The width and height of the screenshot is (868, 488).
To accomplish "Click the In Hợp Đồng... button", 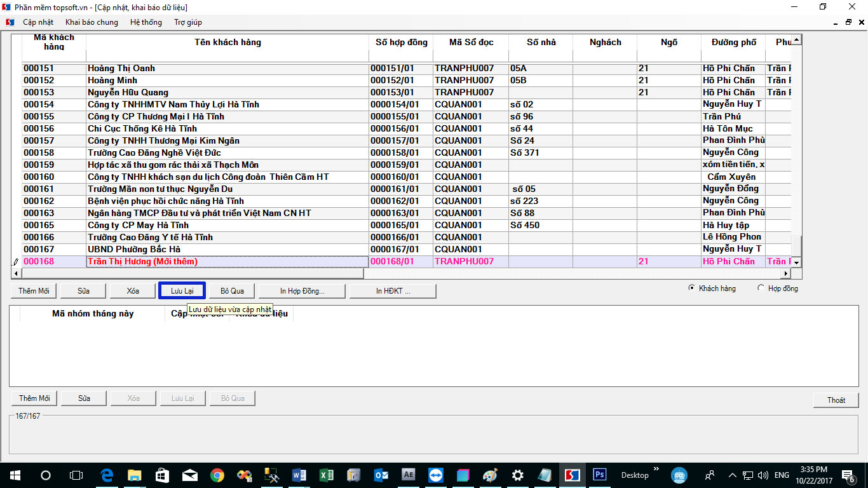I will click(302, 291).
